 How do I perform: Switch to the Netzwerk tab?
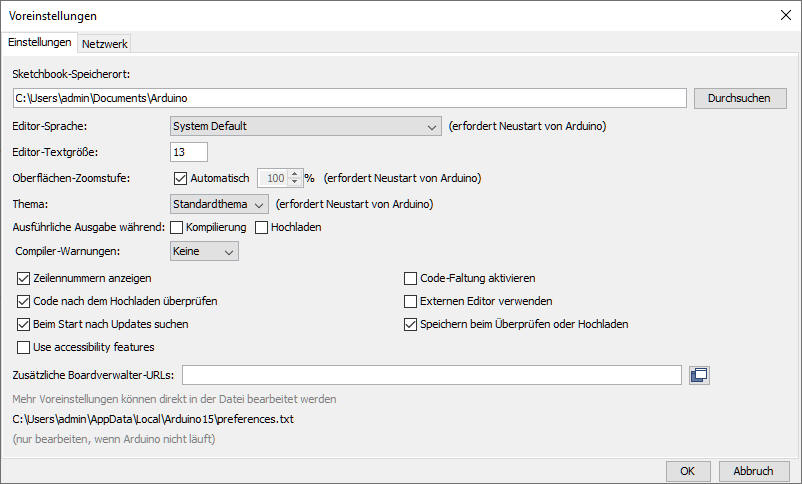pos(104,44)
